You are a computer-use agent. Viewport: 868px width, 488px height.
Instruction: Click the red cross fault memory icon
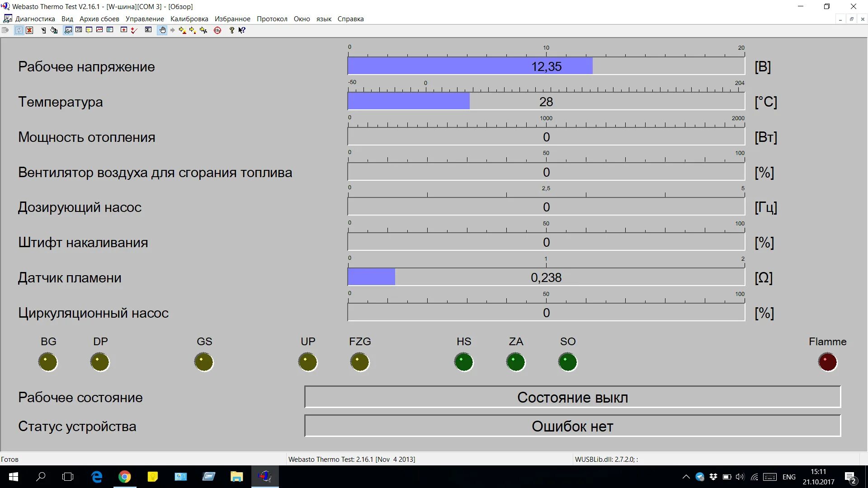[x=123, y=30]
